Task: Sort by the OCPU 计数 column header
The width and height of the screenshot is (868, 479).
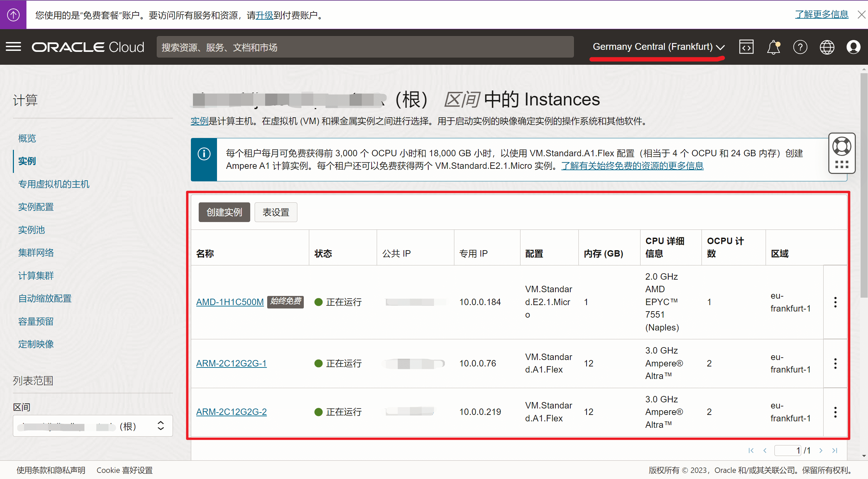Action: click(725, 247)
